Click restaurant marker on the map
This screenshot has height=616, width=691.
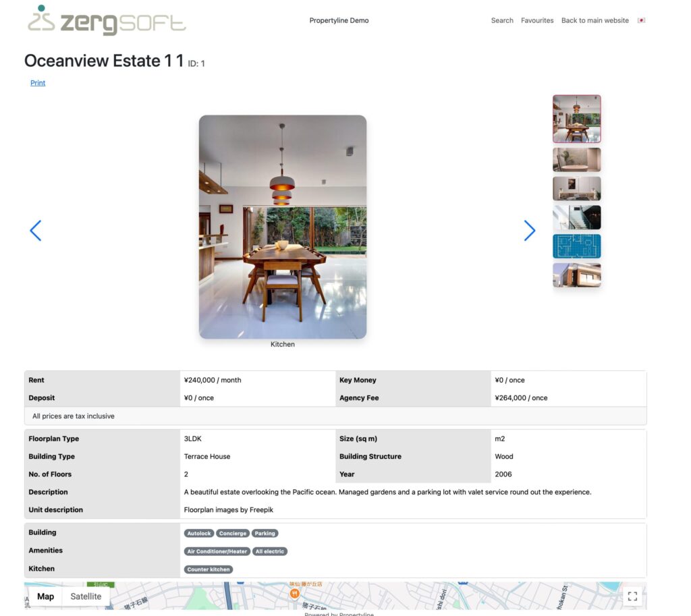(294, 594)
